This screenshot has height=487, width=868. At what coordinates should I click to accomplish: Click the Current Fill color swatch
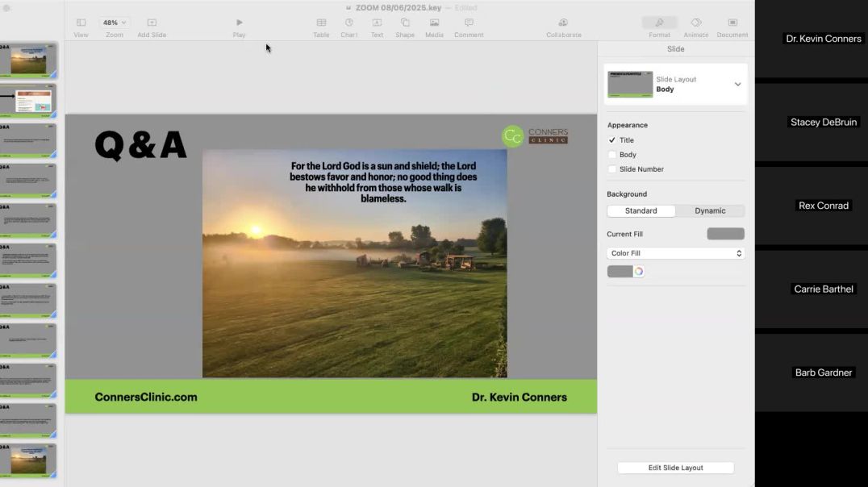click(x=725, y=234)
